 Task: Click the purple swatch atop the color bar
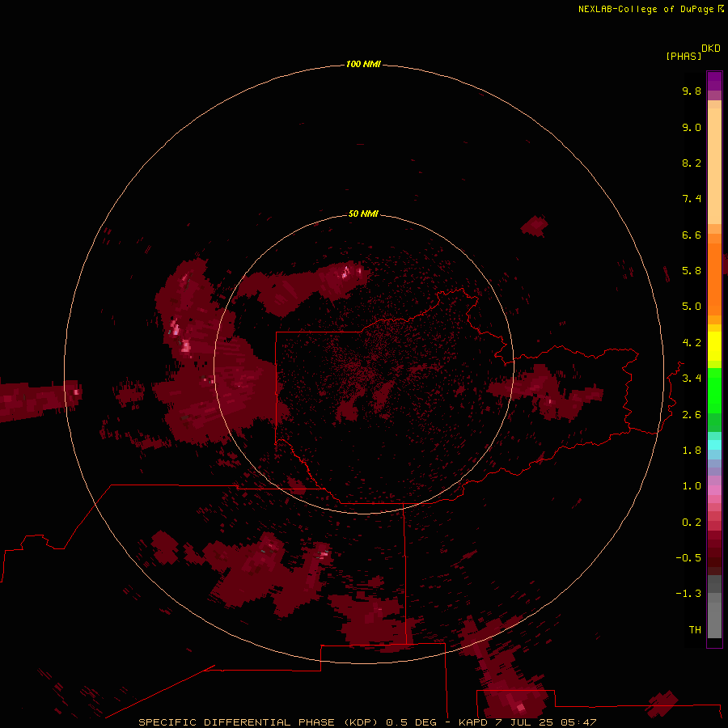click(714, 81)
